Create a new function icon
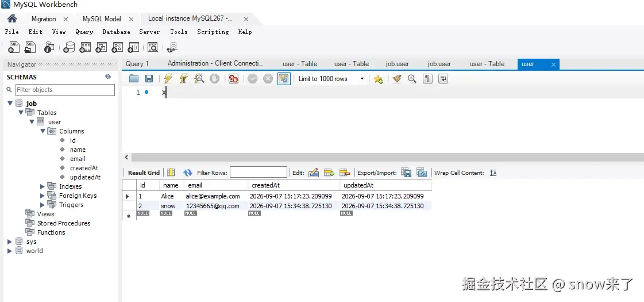Viewport: 644px width, 302px height. click(133, 47)
